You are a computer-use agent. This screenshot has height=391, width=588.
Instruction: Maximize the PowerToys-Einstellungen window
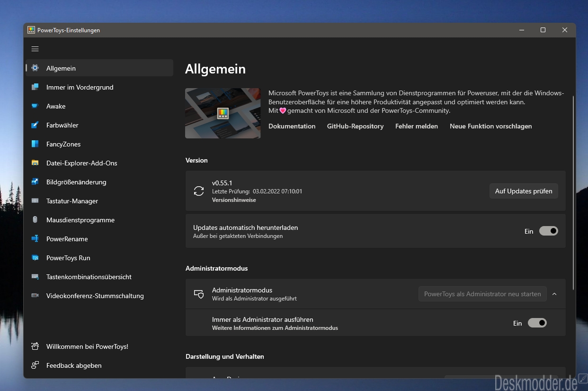543,30
